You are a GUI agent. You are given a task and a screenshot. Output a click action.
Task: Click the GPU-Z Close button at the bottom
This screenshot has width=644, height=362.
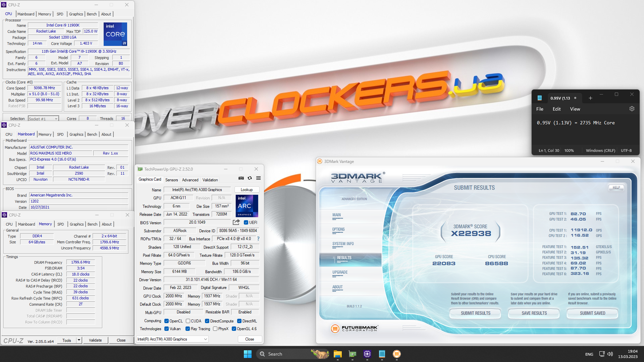tap(250, 339)
